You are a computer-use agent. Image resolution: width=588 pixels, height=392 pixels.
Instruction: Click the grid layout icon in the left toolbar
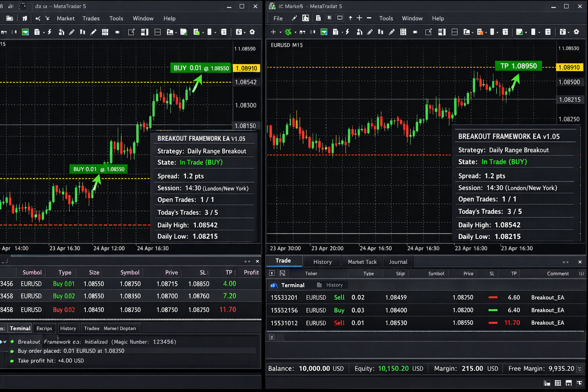(x=105, y=32)
